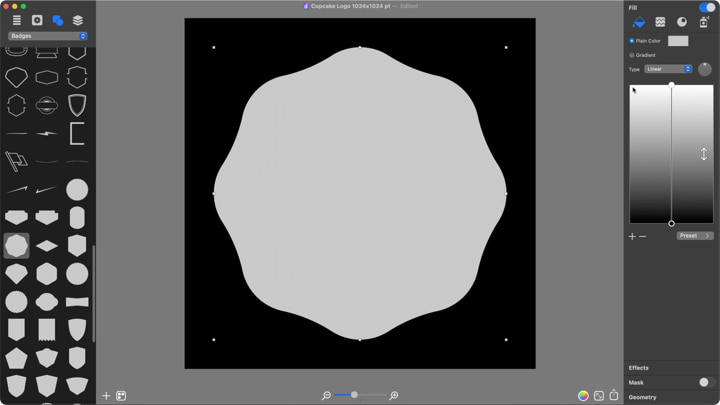Click the zoom out magnifier icon
Screen dimensions: 720x405
pyautogui.click(x=326, y=395)
